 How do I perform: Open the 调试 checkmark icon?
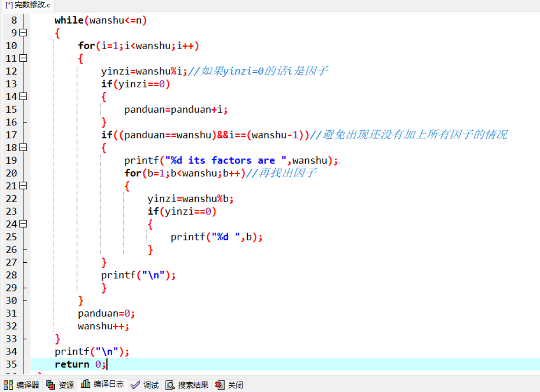135,385
